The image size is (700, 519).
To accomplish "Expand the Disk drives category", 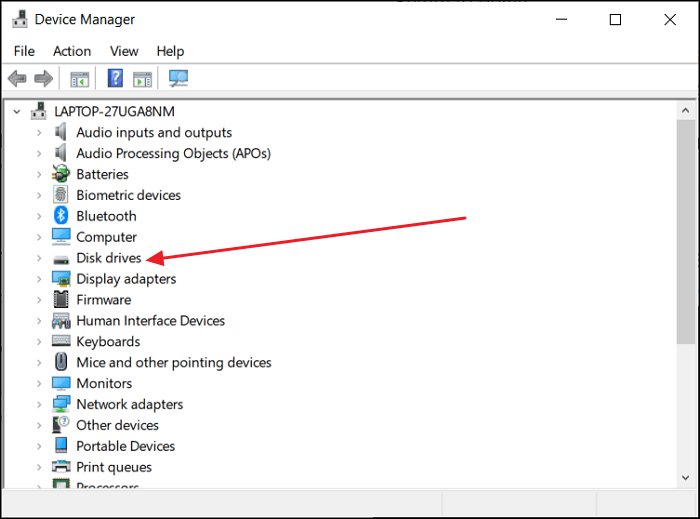I will [x=39, y=258].
